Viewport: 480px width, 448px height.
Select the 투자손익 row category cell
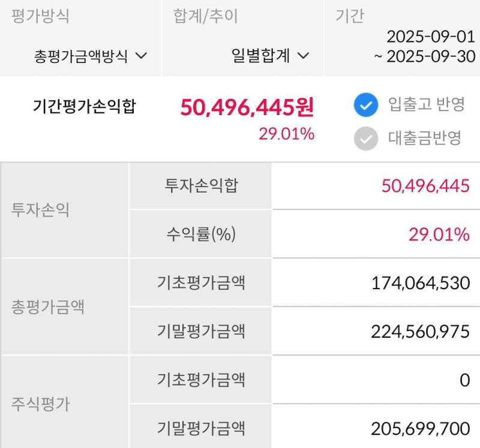point(40,210)
